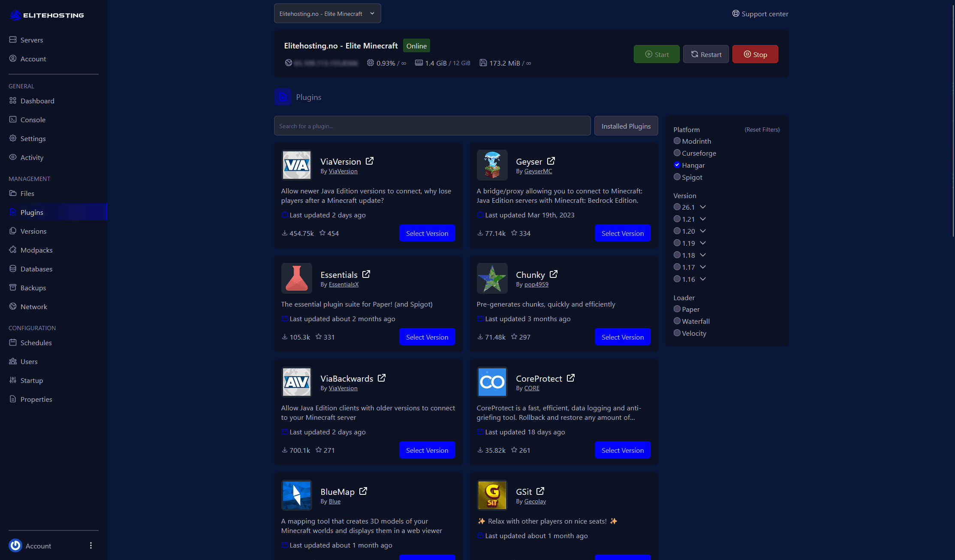Viewport: 955px width, 560px height.
Task: Select Version for CoreProtect
Action: coord(623,450)
